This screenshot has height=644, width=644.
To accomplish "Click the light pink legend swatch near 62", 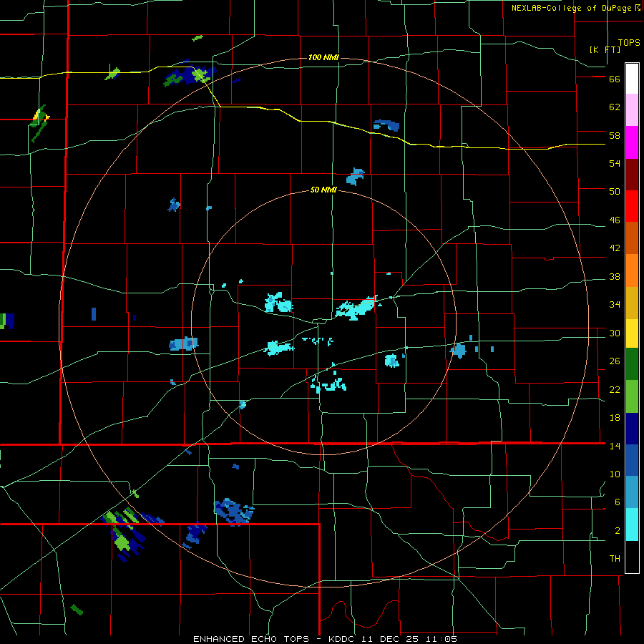I will (x=632, y=109).
